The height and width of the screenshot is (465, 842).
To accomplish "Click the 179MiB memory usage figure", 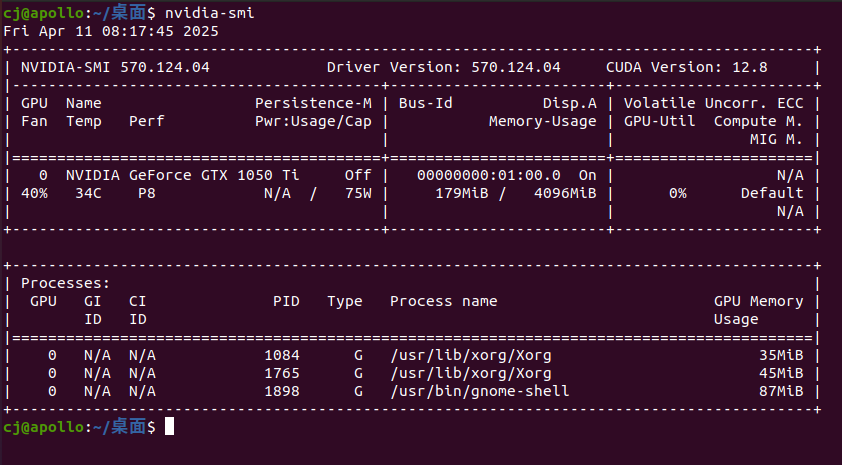I will [462, 193].
